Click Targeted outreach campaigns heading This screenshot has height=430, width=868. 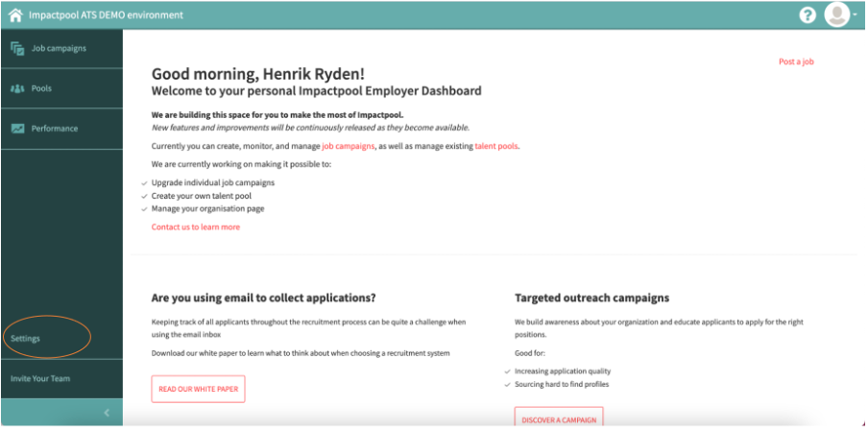pyautogui.click(x=591, y=299)
